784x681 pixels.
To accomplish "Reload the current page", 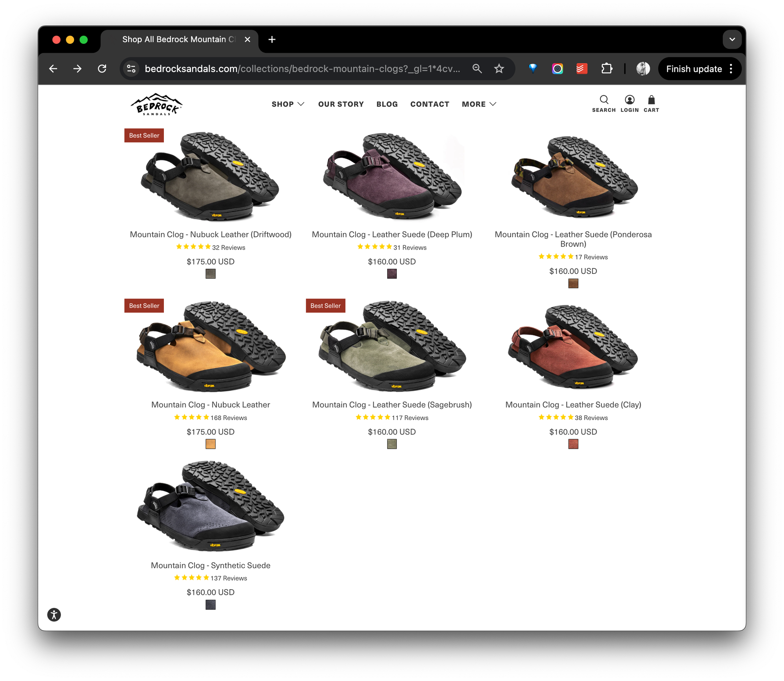I will pos(102,69).
